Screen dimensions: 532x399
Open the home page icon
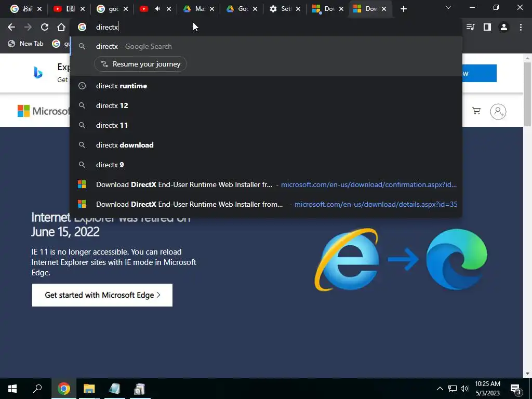(61, 27)
